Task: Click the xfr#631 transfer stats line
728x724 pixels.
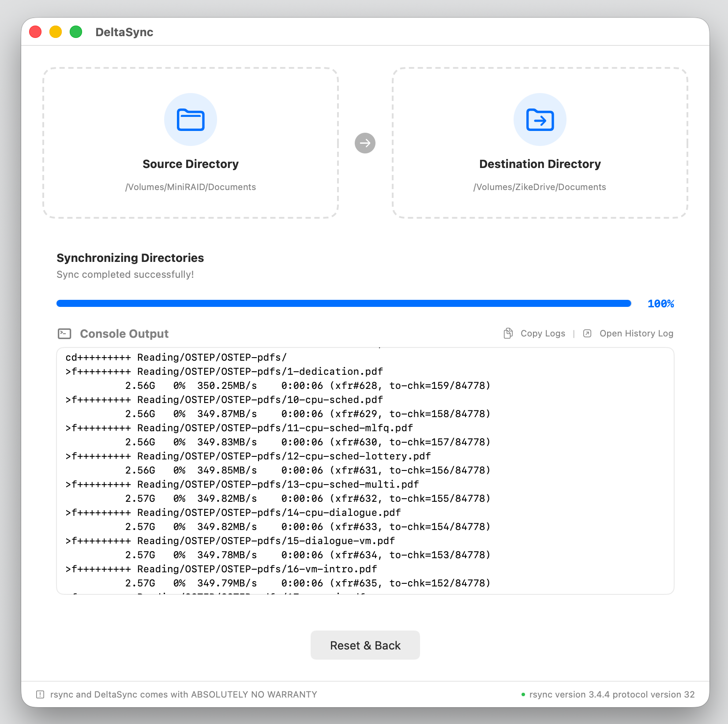Action: (x=308, y=470)
